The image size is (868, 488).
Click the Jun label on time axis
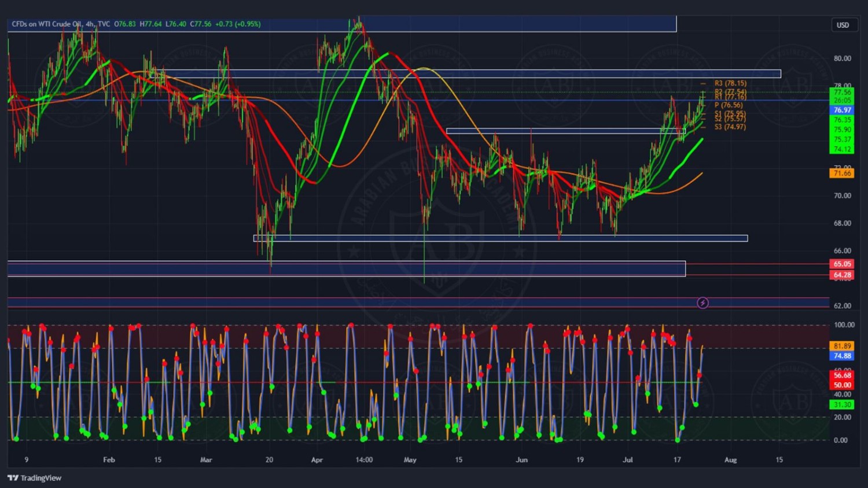click(x=521, y=460)
